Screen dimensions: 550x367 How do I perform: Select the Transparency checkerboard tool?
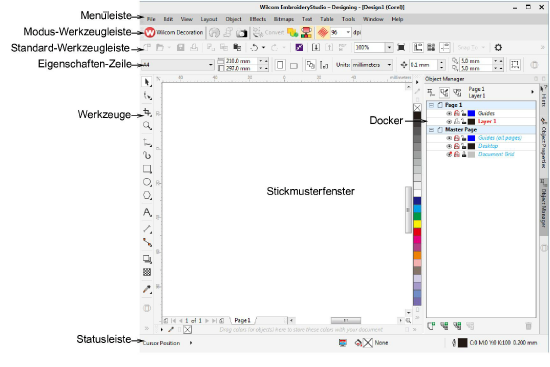(147, 272)
